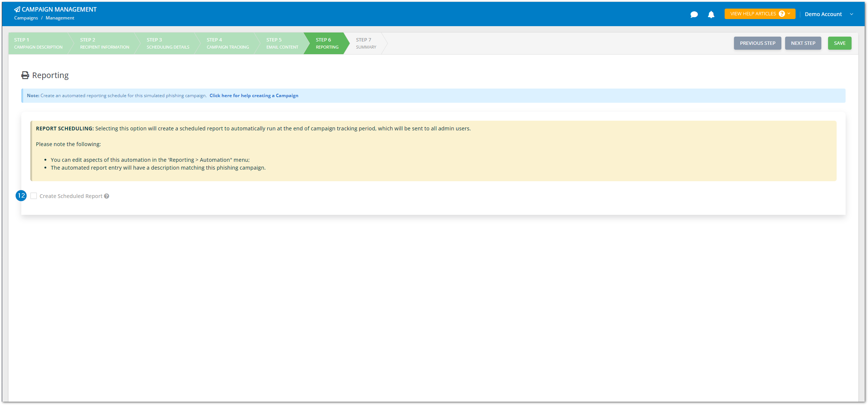This screenshot has width=868, height=405.
Task: Open the notifications bell
Action: 711,15
